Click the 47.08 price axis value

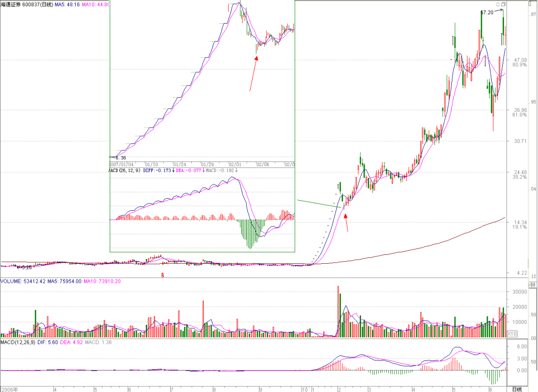(520, 60)
